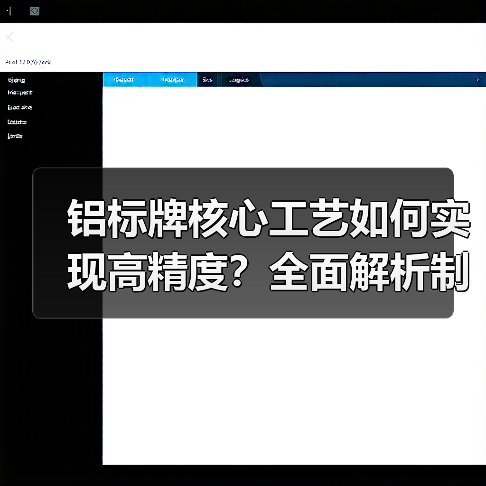Click the gray square icon in top black bar
The image size is (486, 486).
pyautogui.click(x=34, y=11)
